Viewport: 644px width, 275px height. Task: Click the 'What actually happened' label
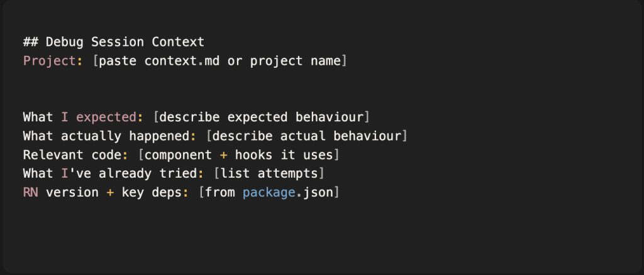(106, 136)
